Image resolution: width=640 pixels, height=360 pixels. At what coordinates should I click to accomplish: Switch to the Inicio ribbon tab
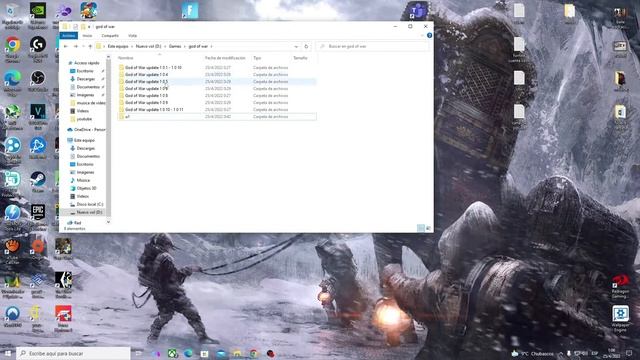[87, 36]
